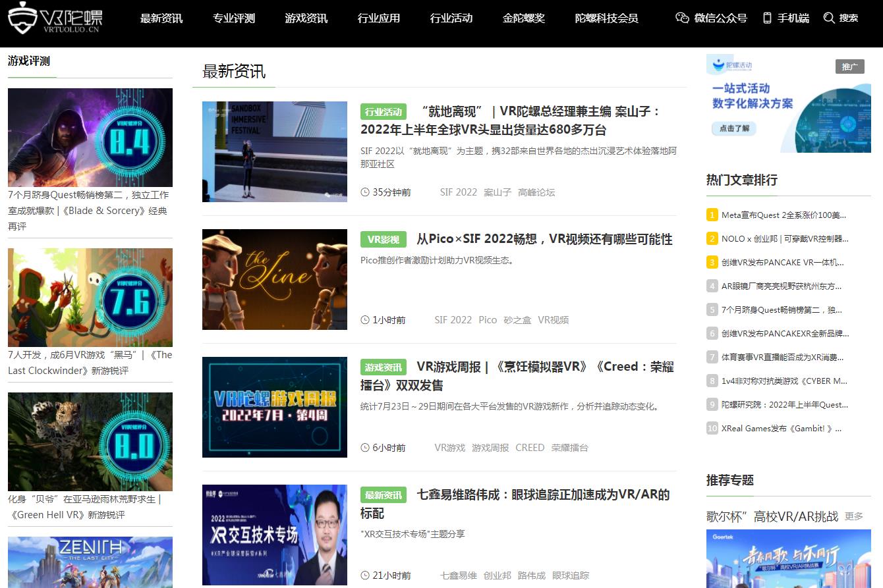Screen dimensions: 883x588
Task: Open Green Hell VR 8.0 score thumbnail
Action: click(x=90, y=442)
